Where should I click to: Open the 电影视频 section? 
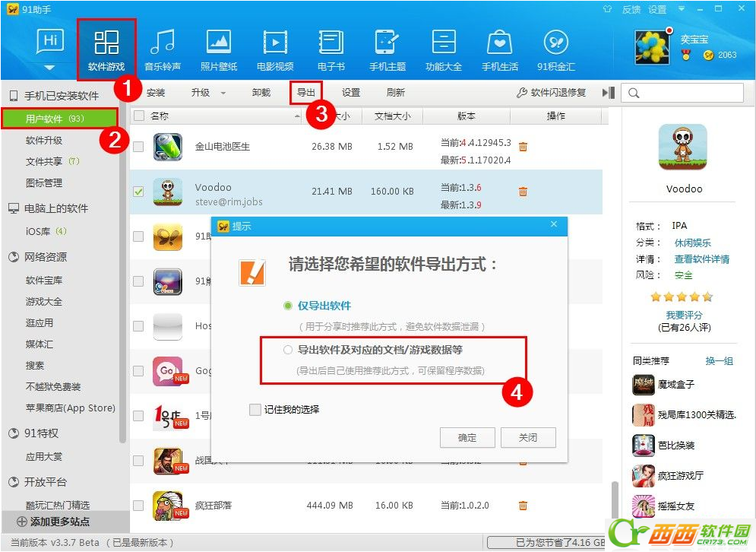(x=275, y=49)
